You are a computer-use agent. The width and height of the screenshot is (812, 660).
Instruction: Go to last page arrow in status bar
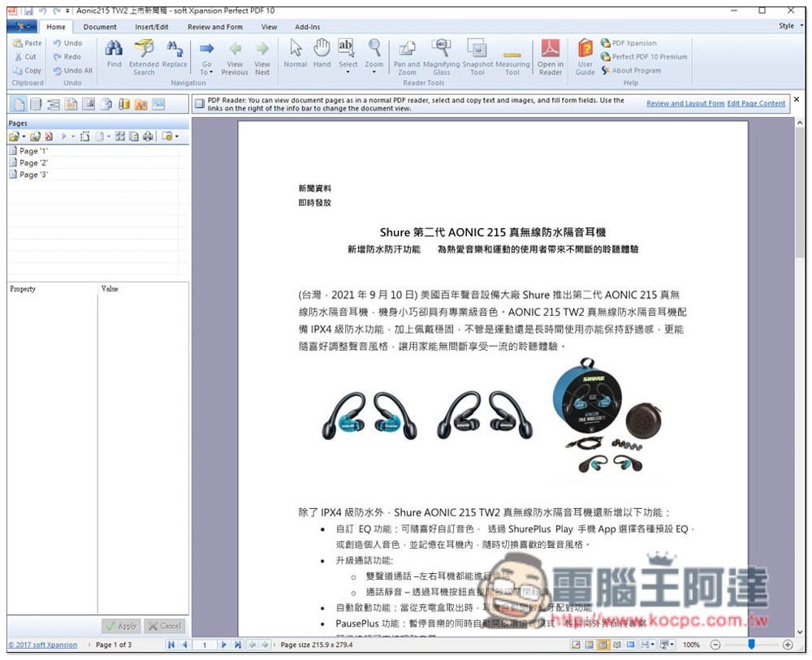[x=237, y=645]
